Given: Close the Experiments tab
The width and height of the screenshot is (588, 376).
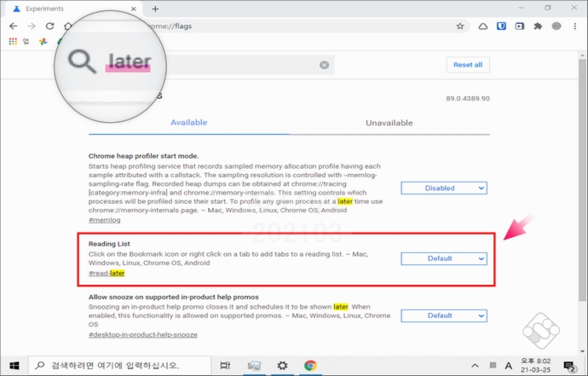Looking at the screenshot, I should click(134, 9).
